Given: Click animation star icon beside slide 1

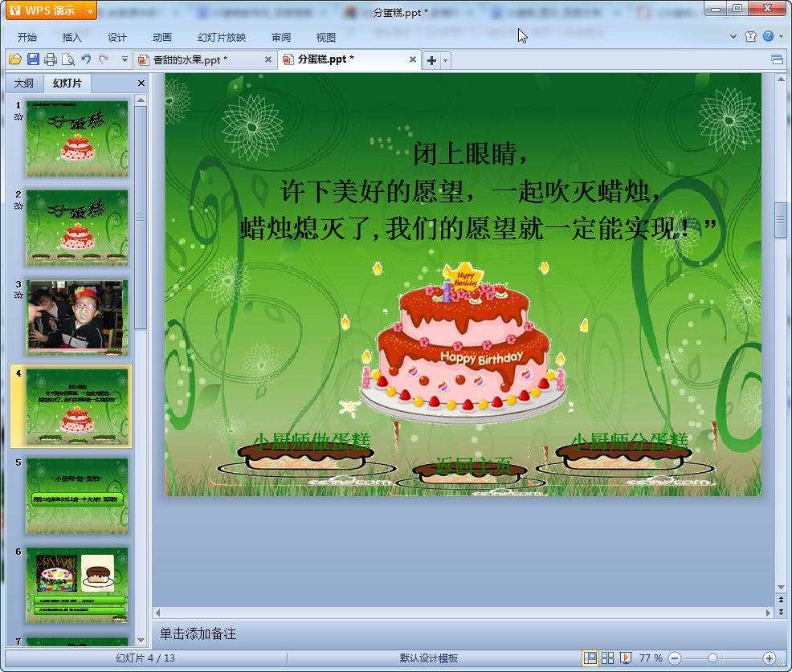Looking at the screenshot, I should pos(18,117).
